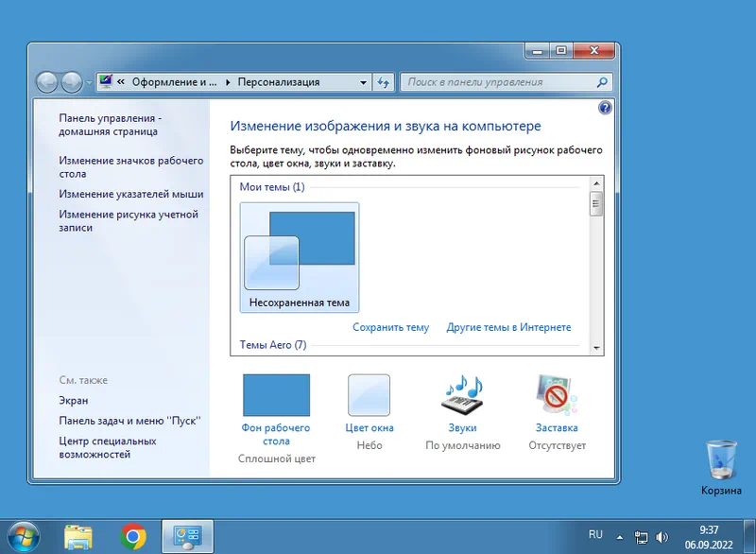This screenshot has width=756, height=554.
Task: Click the themes list scrollbar down arrow
Action: coord(596,348)
